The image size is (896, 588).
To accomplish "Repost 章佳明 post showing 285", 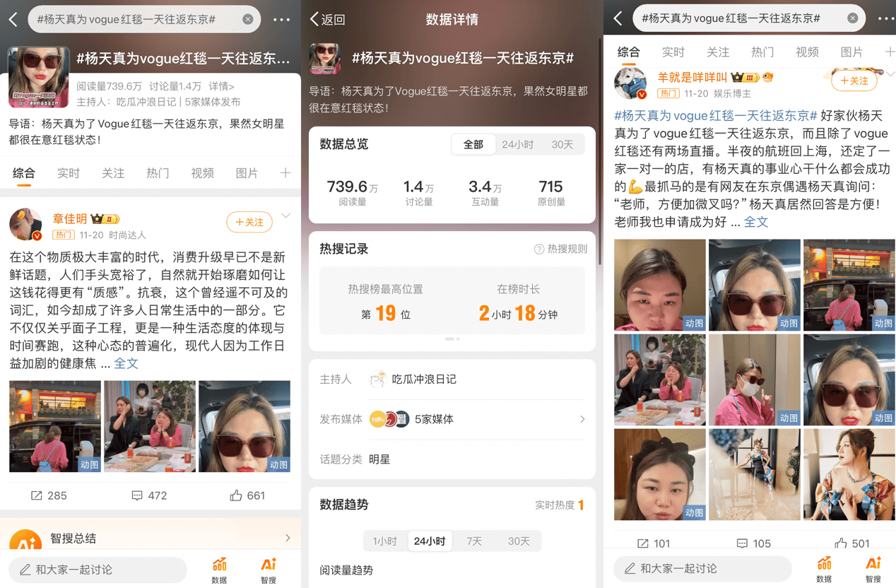I will 49,495.
